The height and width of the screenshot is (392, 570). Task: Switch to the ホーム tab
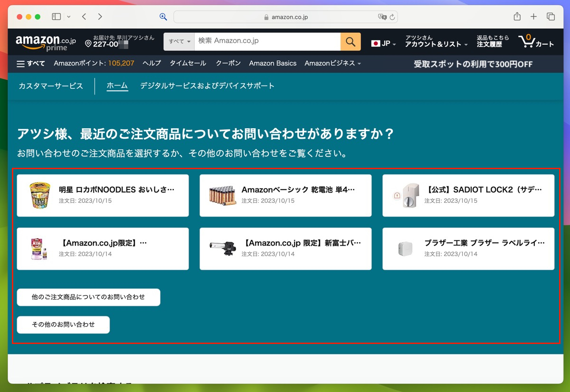[x=117, y=86]
